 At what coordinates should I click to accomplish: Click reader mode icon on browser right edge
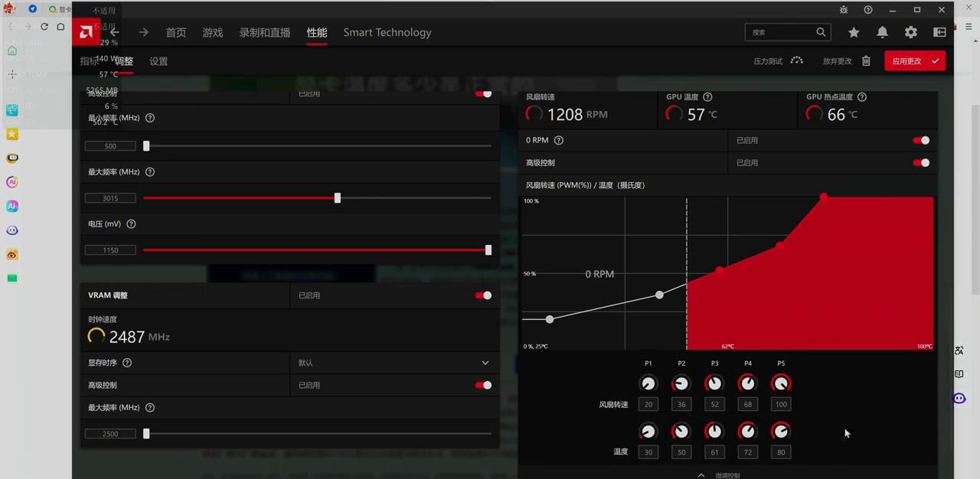[959, 374]
